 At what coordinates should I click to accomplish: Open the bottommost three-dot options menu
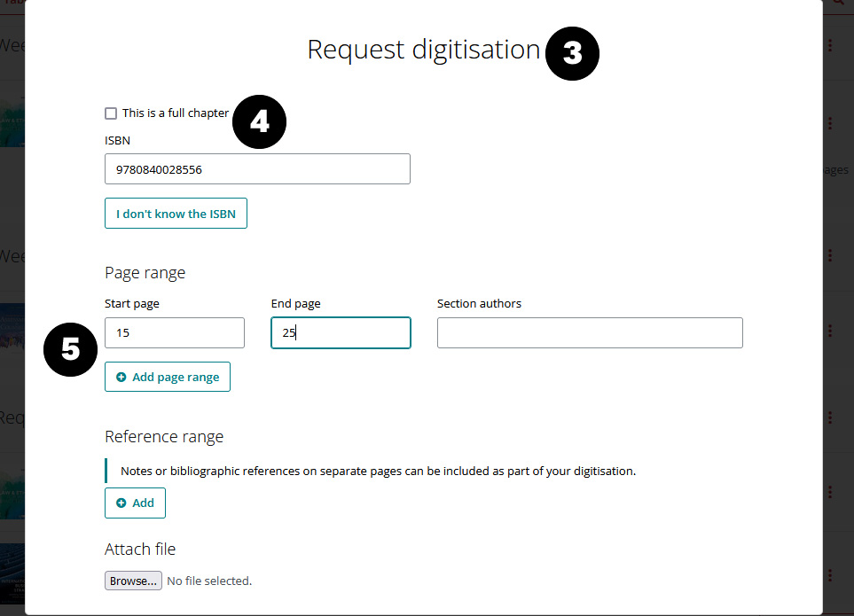click(x=830, y=573)
